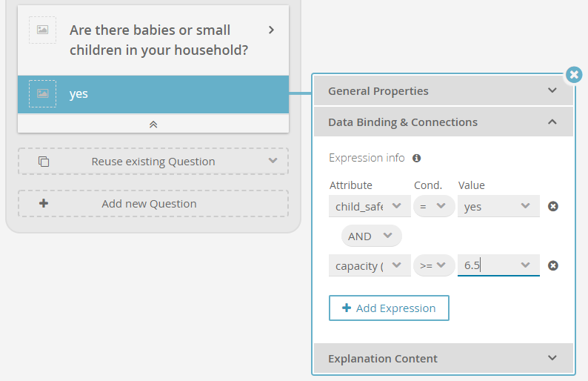This screenshot has width=588, height=381.
Task: Expand the General Properties section
Action: pyautogui.click(x=444, y=91)
